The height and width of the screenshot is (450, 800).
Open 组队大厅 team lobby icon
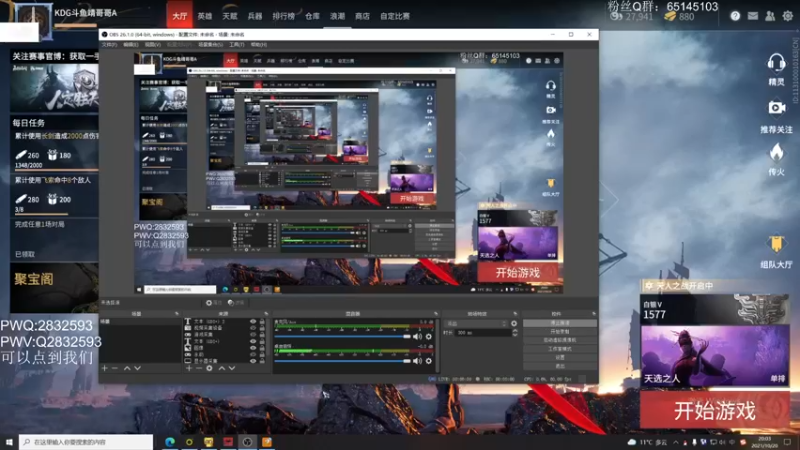pos(776,244)
